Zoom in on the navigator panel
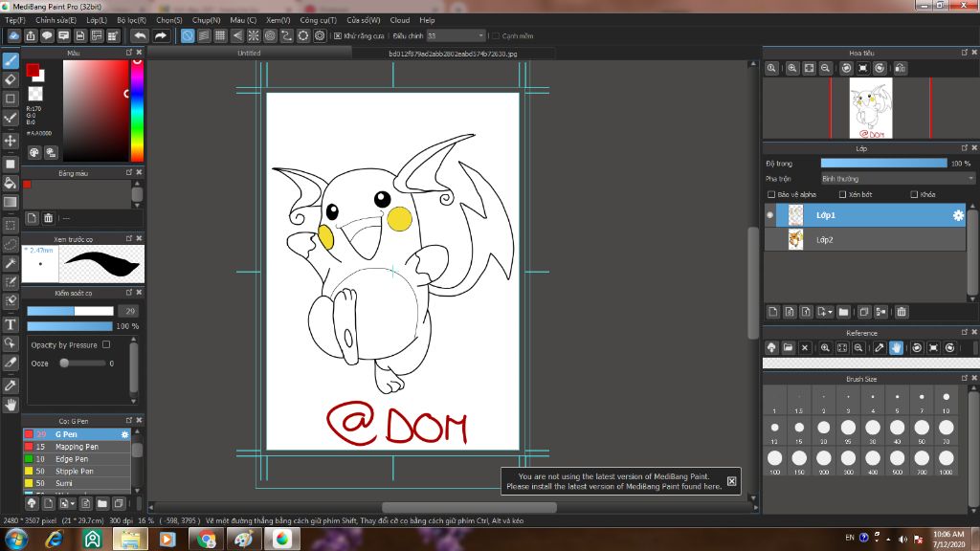 791,68
